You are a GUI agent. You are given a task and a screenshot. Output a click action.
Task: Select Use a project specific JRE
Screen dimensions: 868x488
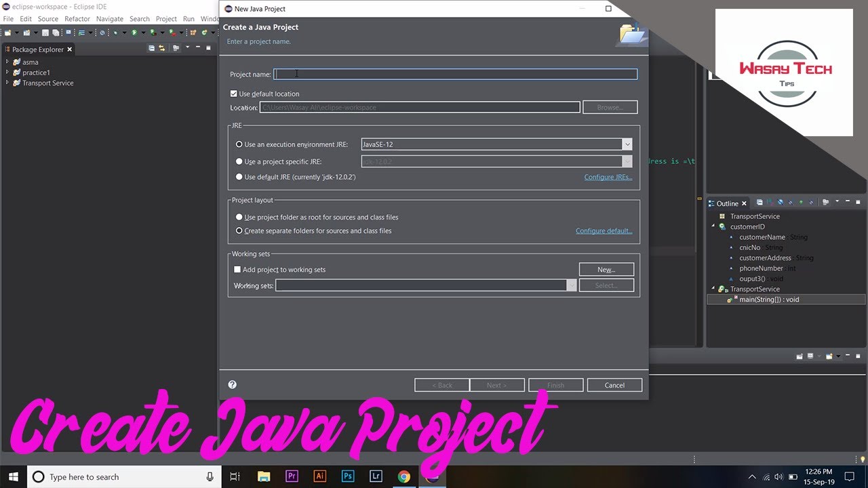(x=239, y=161)
